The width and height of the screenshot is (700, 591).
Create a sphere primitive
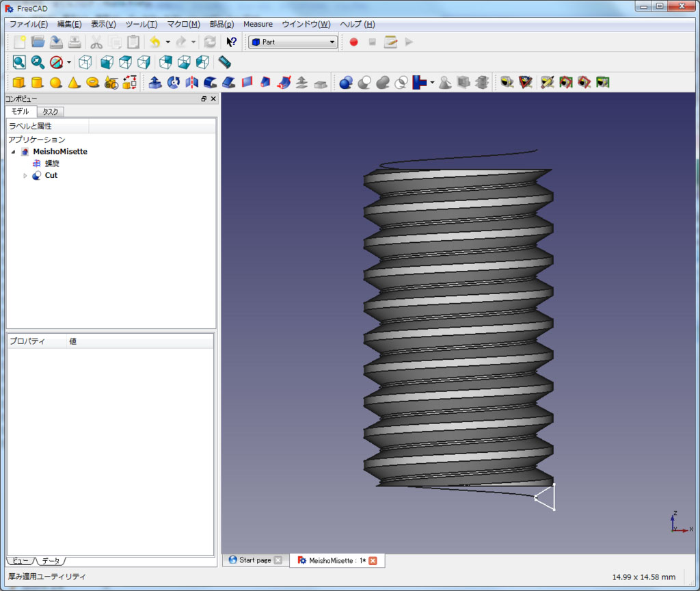pyautogui.click(x=56, y=82)
